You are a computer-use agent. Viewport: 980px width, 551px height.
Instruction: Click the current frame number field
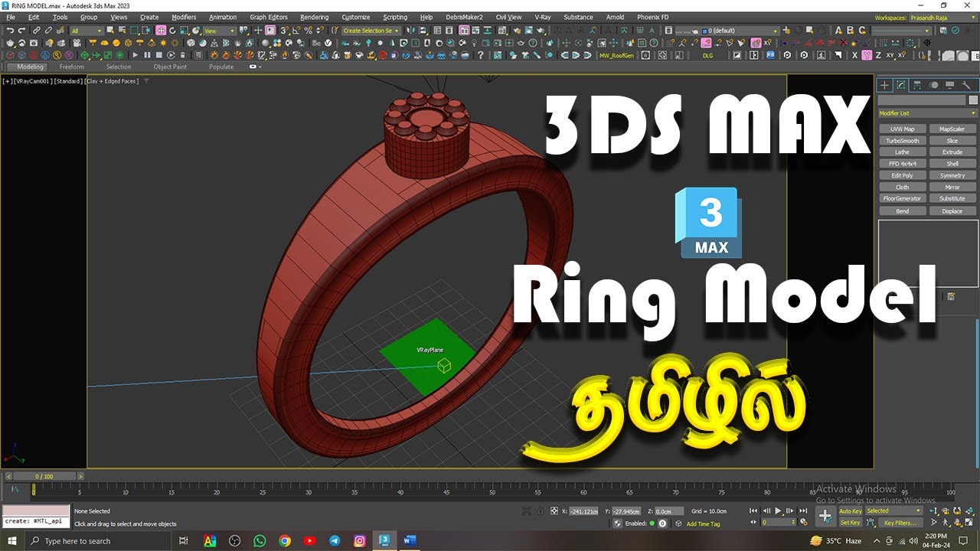point(779,523)
